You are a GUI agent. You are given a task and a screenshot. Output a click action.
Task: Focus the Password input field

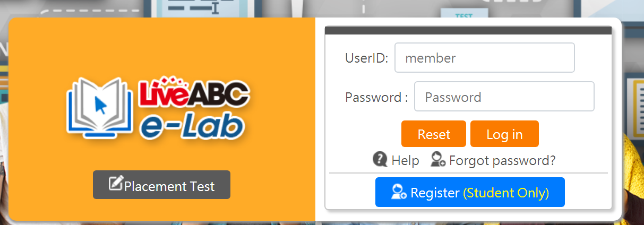click(x=504, y=97)
